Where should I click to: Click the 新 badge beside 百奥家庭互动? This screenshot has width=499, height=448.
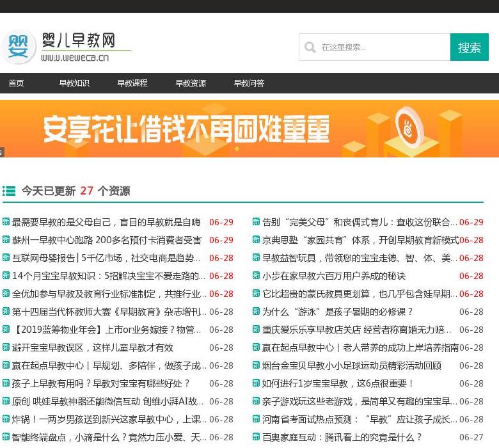256,436
